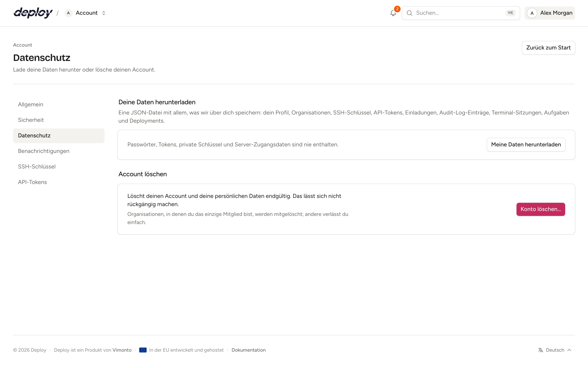The image size is (588, 368).
Task: Click Lade deine Daten herunter subtitle
Action: point(84,70)
